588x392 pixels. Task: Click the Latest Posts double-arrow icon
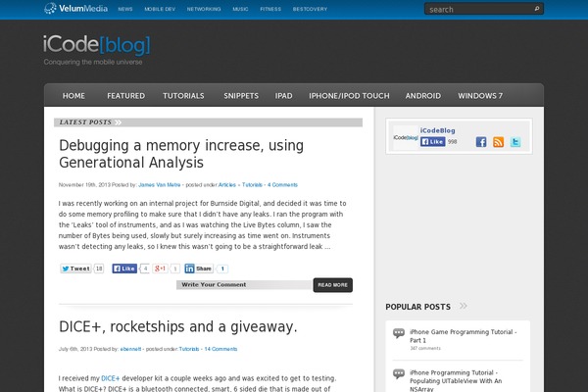click(x=118, y=122)
